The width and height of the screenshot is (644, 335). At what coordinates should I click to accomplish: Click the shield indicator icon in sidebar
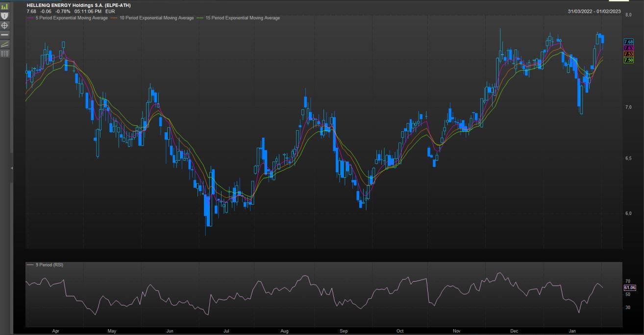click(x=5, y=16)
